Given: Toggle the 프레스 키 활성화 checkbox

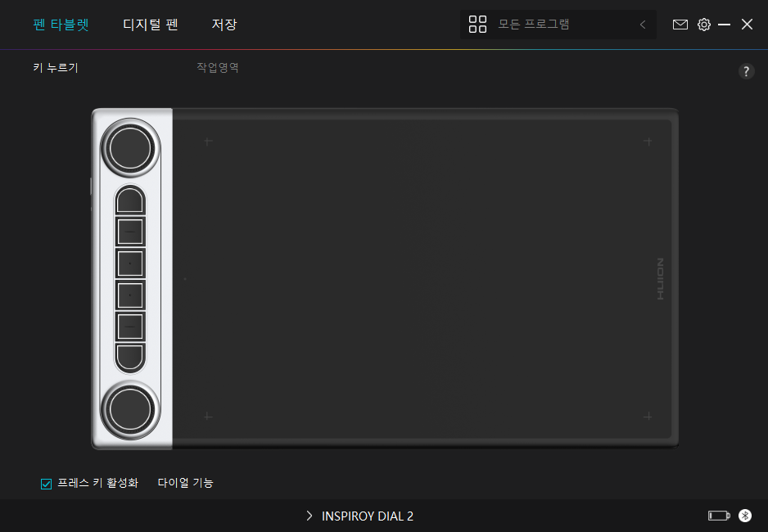Looking at the screenshot, I should point(47,484).
